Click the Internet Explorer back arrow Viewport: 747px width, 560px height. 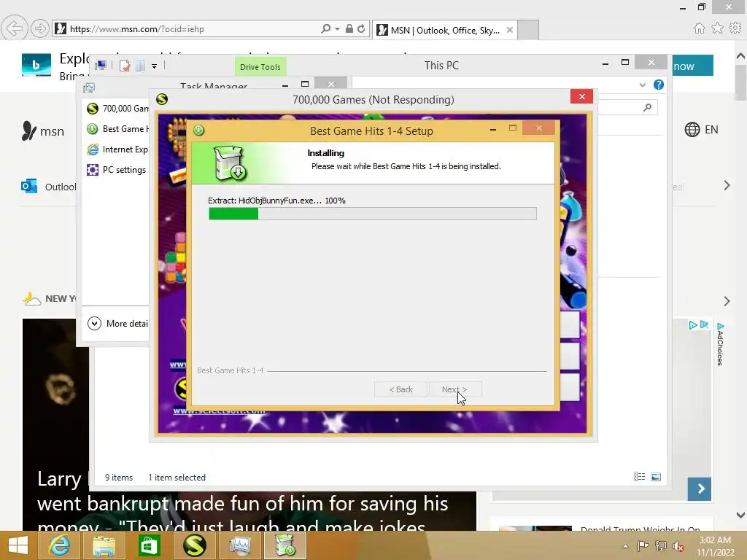click(x=15, y=28)
